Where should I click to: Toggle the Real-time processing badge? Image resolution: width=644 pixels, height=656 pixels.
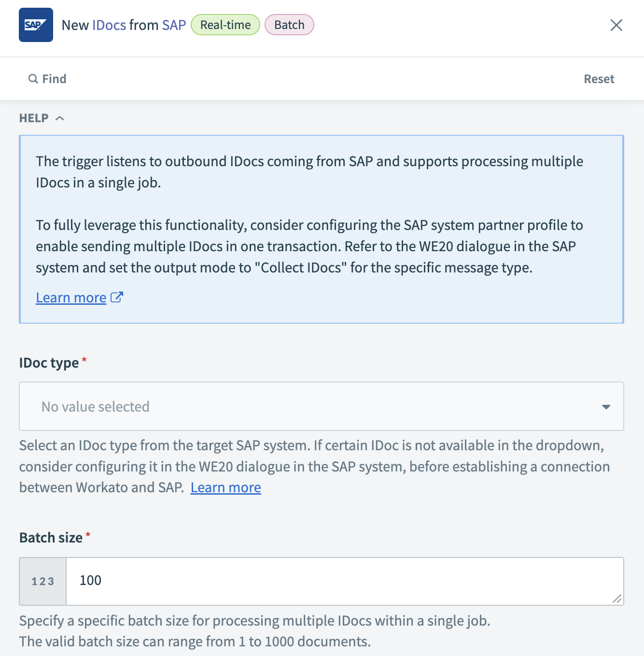(225, 25)
